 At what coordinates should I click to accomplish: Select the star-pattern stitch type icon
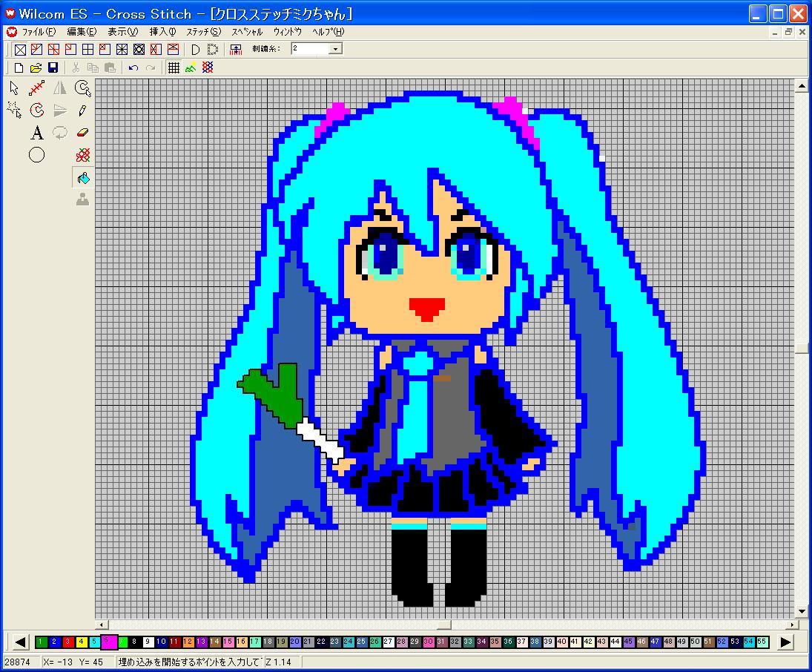(122, 50)
